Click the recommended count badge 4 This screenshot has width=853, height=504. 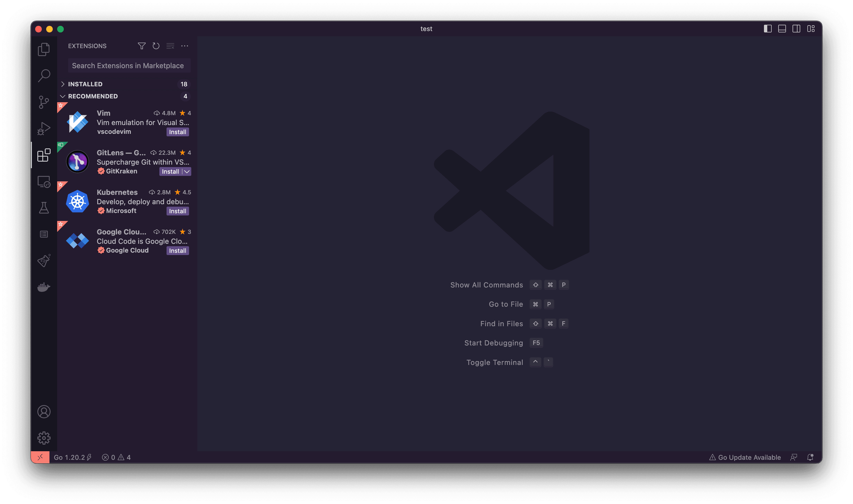(185, 96)
